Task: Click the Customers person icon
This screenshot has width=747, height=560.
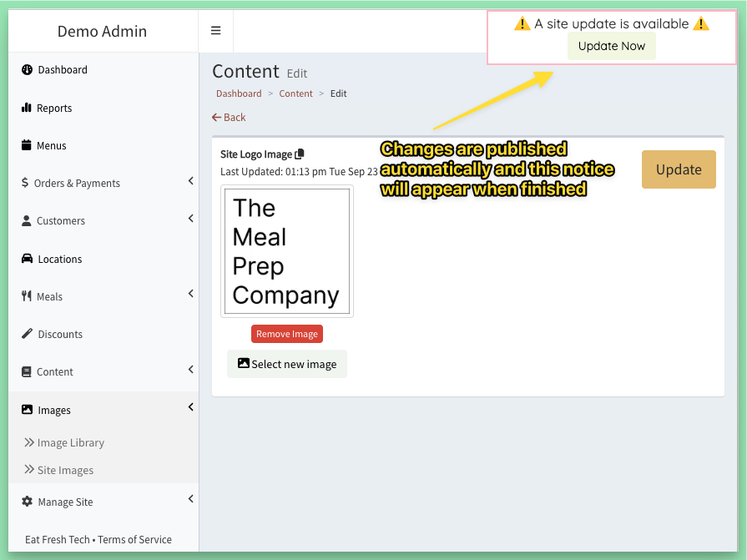Action: coord(26,220)
